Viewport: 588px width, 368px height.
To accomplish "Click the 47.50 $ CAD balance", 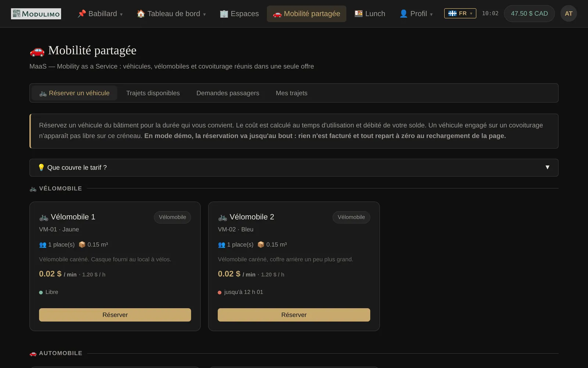I will tap(529, 14).
